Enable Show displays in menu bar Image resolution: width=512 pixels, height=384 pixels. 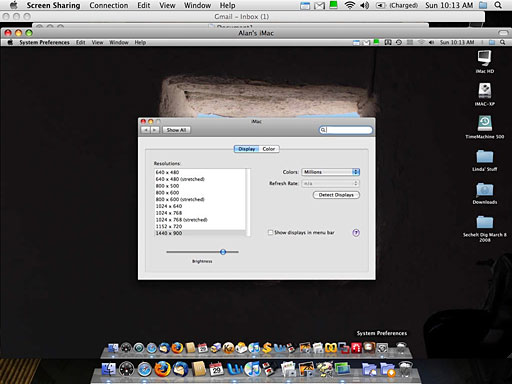(270, 232)
